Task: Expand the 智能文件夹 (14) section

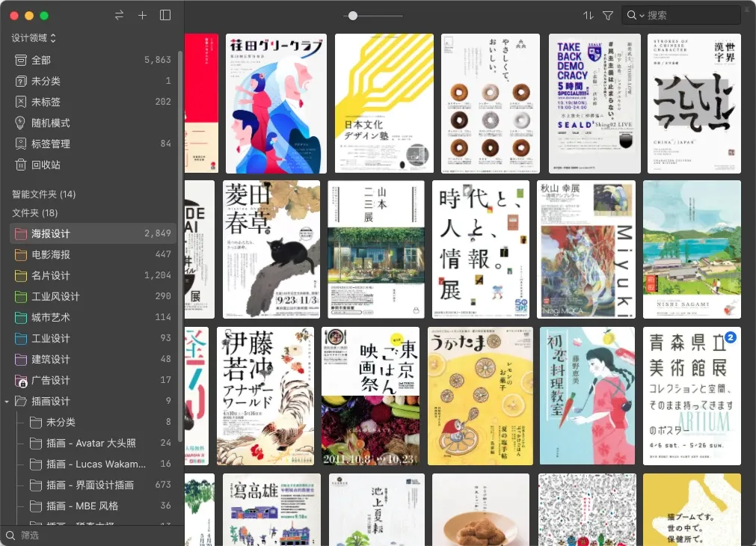Action: [x=44, y=194]
